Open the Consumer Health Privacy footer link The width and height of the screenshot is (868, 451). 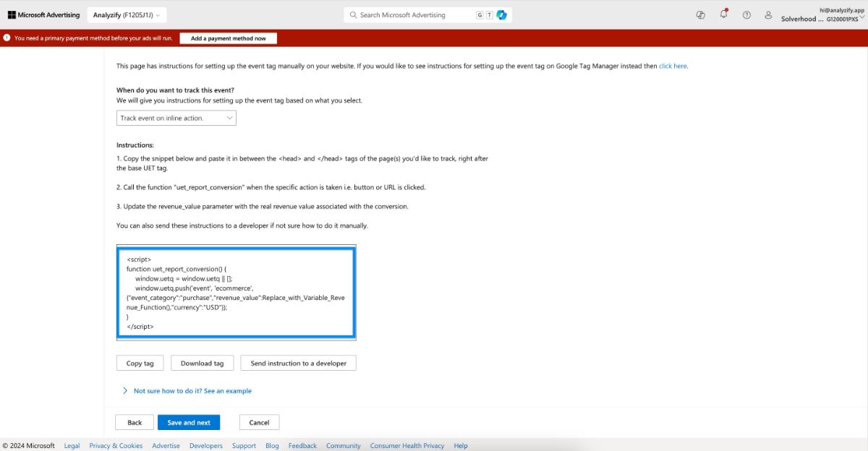point(407,446)
